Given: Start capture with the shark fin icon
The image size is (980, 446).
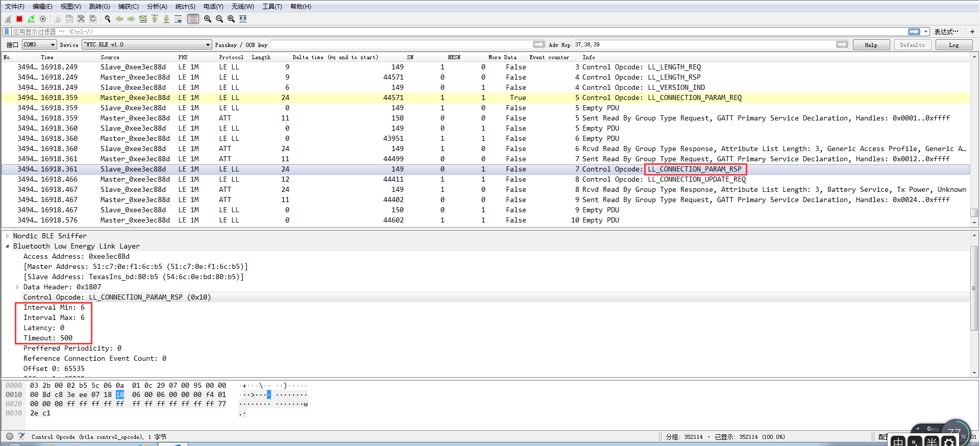Looking at the screenshot, I should point(8,19).
